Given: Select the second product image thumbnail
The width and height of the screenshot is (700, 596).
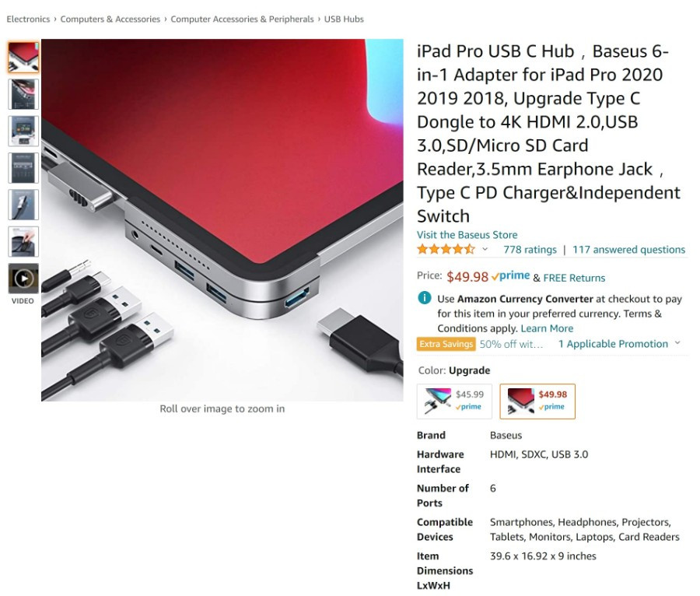Looking at the screenshot, I should tap(23, 94).
